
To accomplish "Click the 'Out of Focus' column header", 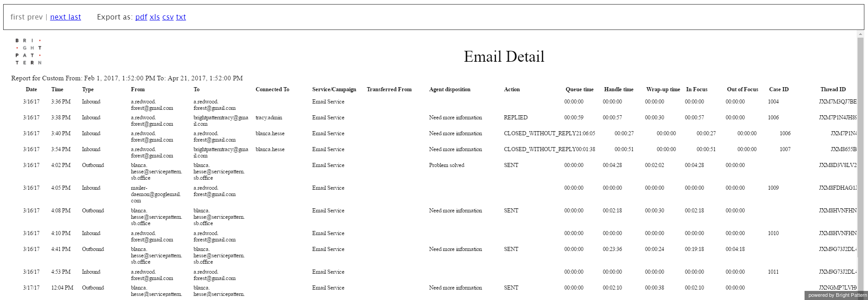I will coord(742,89).
